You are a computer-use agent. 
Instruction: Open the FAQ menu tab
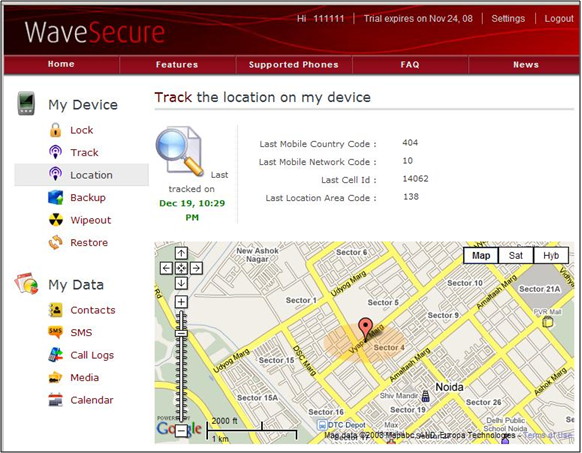[410, 65]
